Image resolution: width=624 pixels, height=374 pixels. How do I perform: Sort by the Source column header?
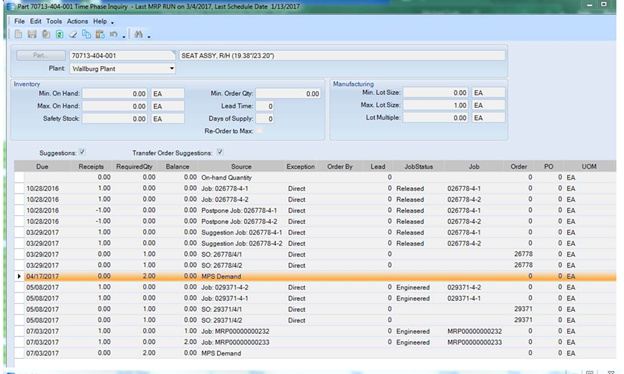coord(241,166)
